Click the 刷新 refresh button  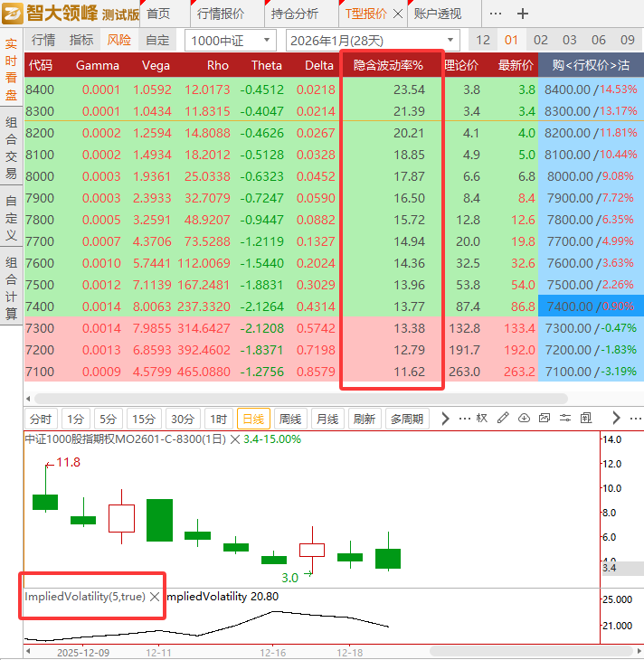coord(364,419)
